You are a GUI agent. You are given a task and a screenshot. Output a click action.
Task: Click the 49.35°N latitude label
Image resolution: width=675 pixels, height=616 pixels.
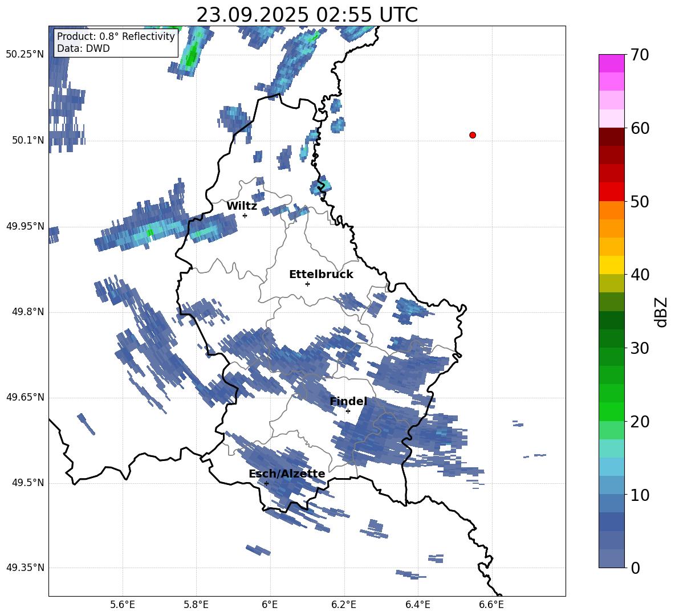25,568
